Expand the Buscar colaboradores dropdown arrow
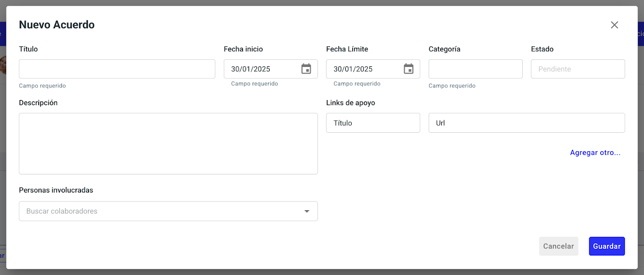 pos(307,211)
